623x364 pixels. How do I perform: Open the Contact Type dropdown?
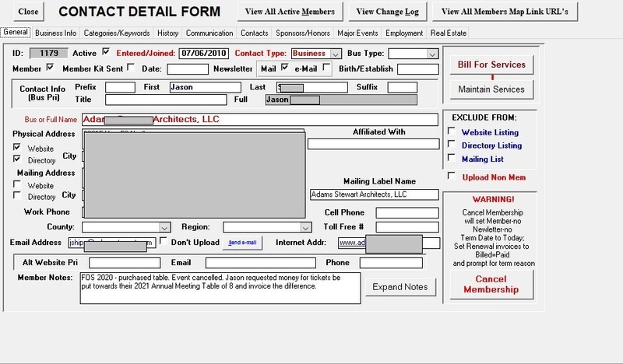[336, 54]
